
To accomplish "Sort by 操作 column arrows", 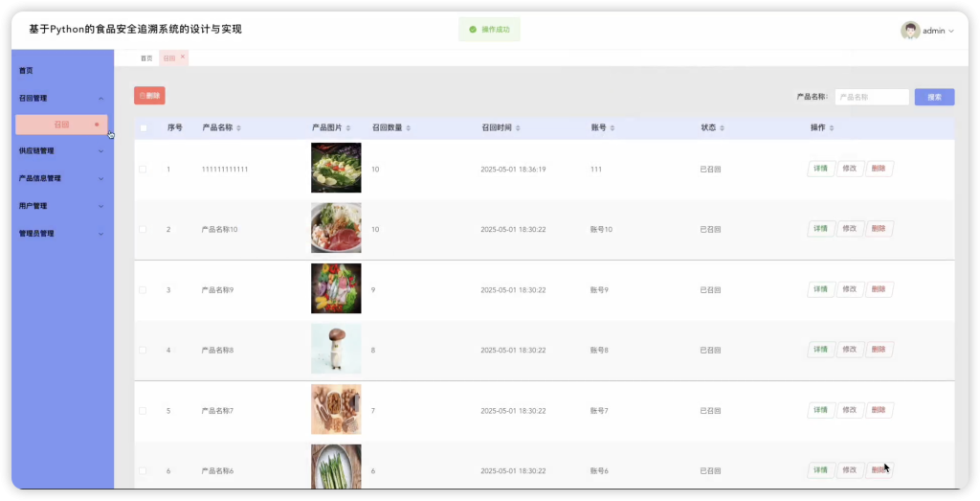I will click(x=832, y=127).
